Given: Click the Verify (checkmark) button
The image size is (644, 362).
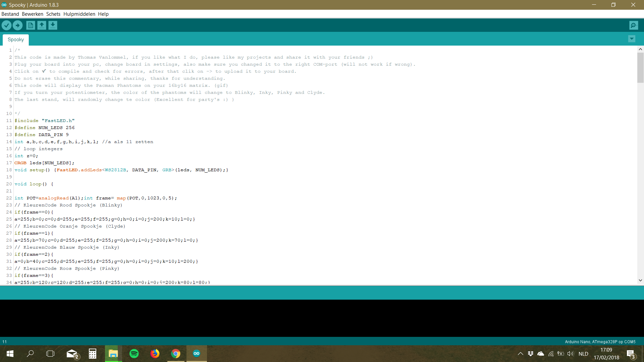Looking at the screenshot, I should [7, 25].
